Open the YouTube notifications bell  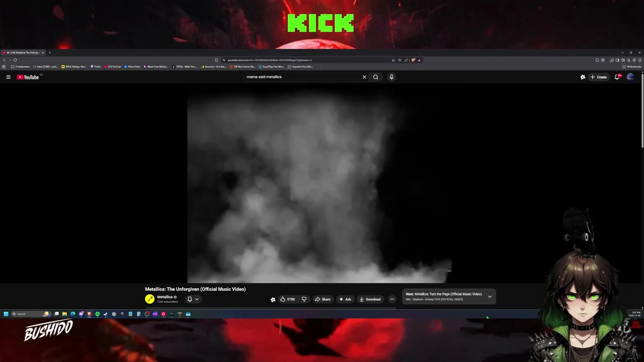617,77
